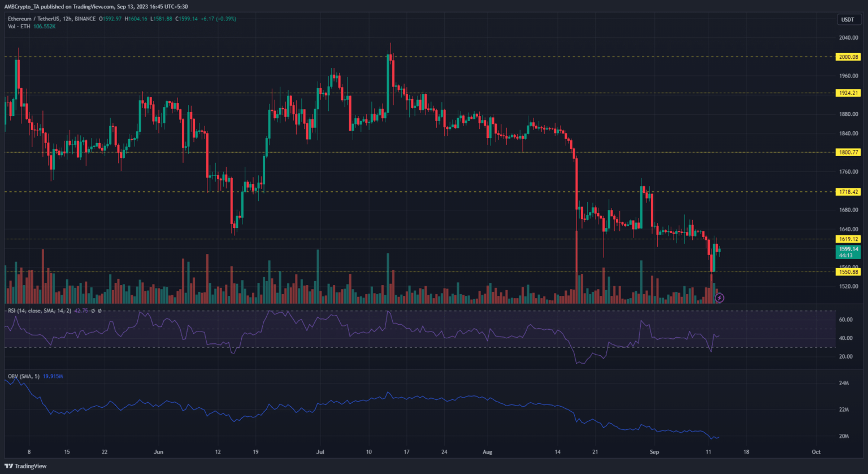Screen dimensions: 868x474
Task: Select the 1718.42 resistance price label
Action: point(847,192)
